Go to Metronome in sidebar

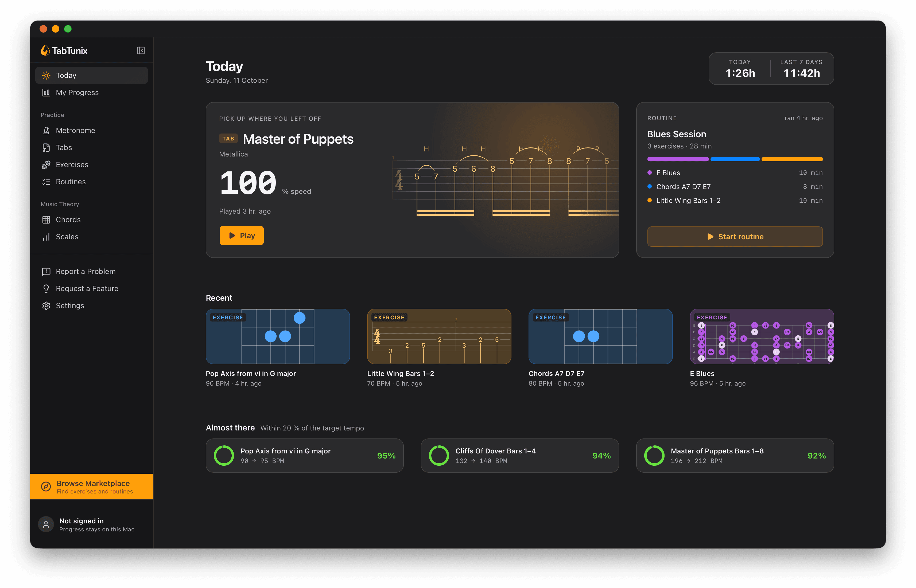coord(92,131)
